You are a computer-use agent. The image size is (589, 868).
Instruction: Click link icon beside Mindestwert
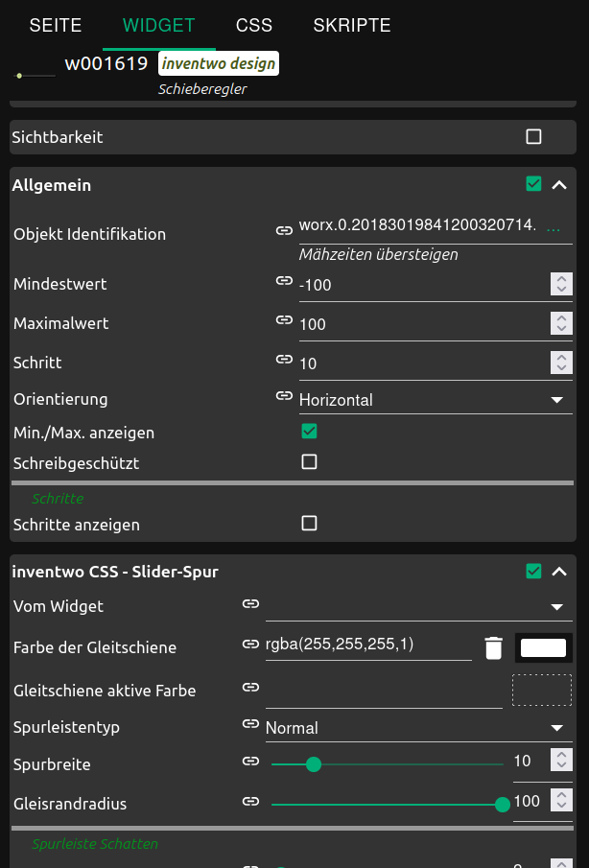[284, 281]
